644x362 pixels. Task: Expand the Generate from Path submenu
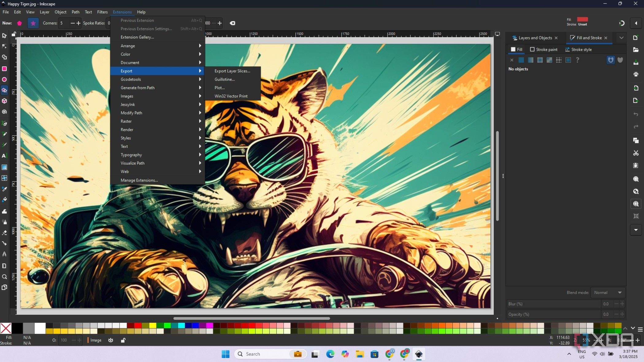[x=158, y=88]
